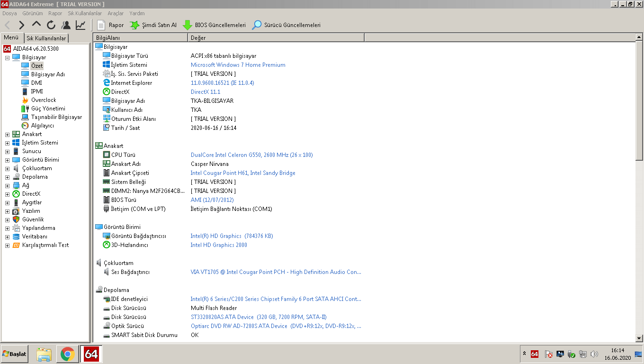Image resolution: width=644 pixels, height=364 pixels.
Task: Open Sürücü Güncellemeleri from the toolbar
Action: (x=286, y=25)
